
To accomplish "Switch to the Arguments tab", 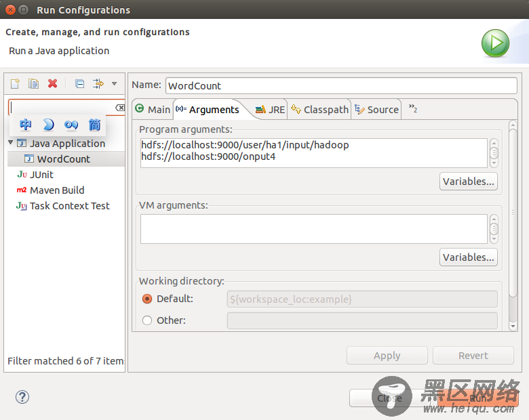I will [x=208, y=109].
